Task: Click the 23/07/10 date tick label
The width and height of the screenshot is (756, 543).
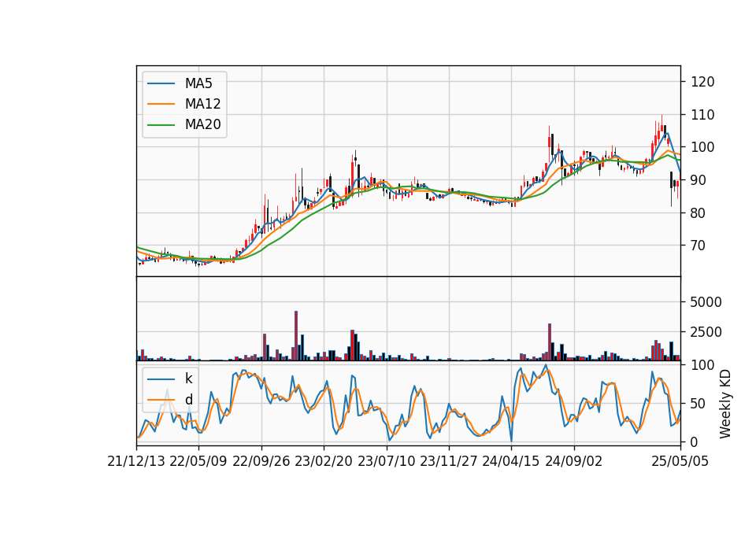Action: pos(386,461)
